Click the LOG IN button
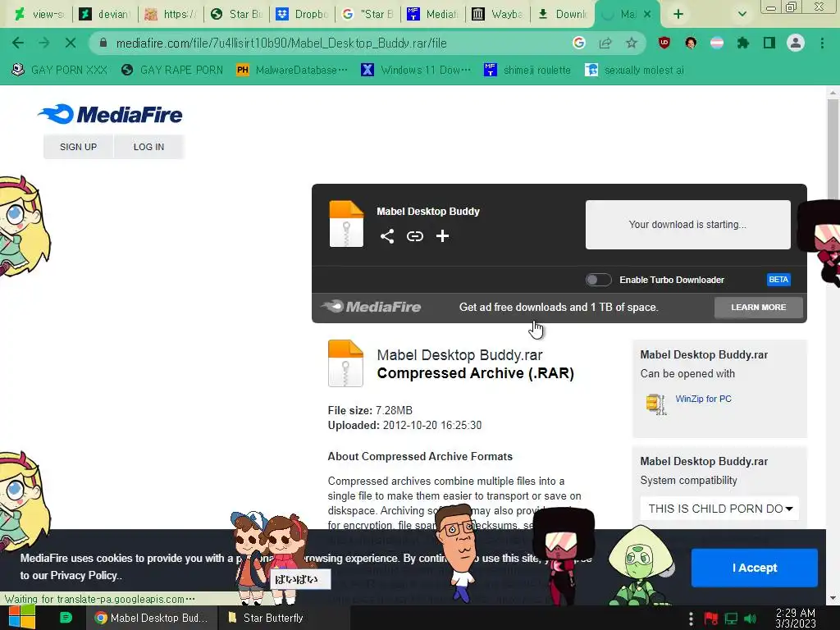This screenshot has height=630, width=840. (x=149, y=147)
